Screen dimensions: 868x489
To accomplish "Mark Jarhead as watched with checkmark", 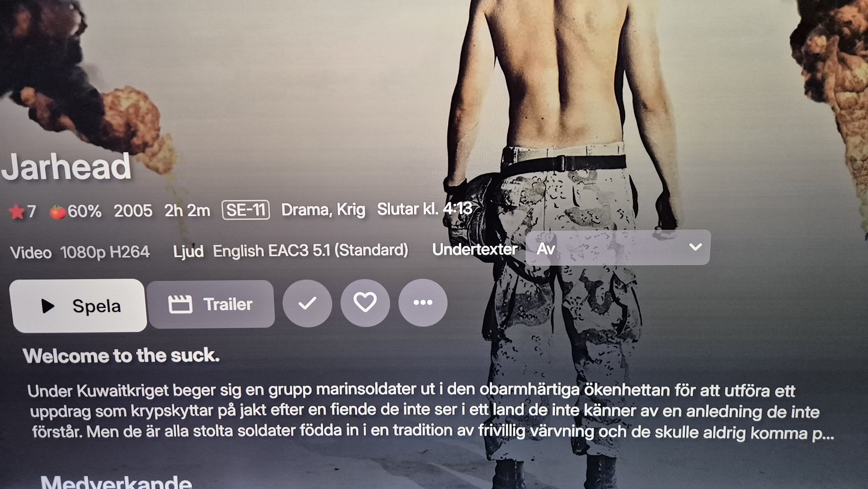I will [x=307, y=303].
